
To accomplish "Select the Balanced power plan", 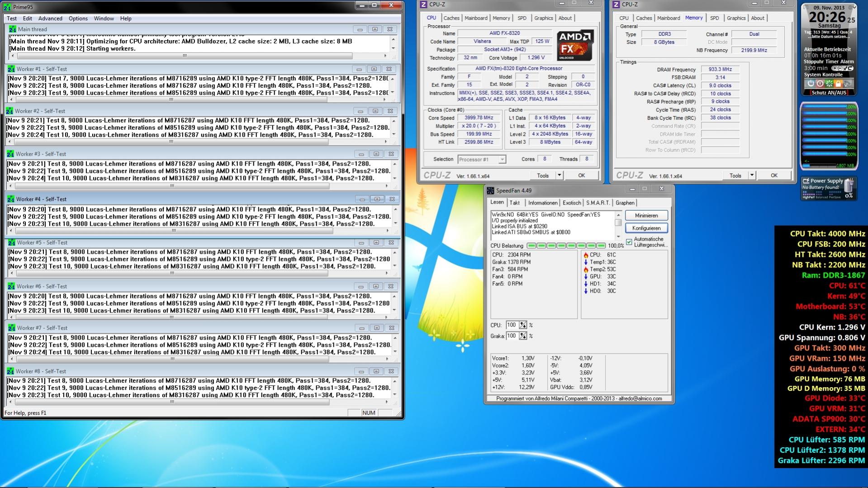I will [821, 197].
